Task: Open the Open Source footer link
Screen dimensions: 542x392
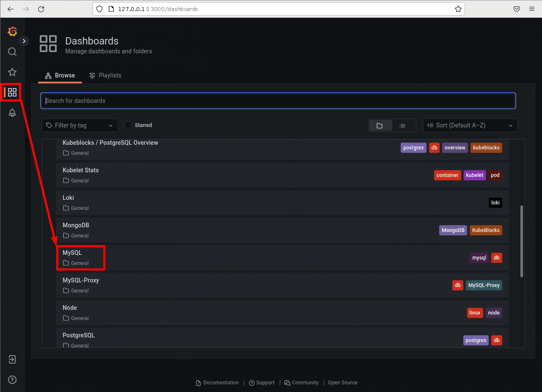Action: coord(343,383)
